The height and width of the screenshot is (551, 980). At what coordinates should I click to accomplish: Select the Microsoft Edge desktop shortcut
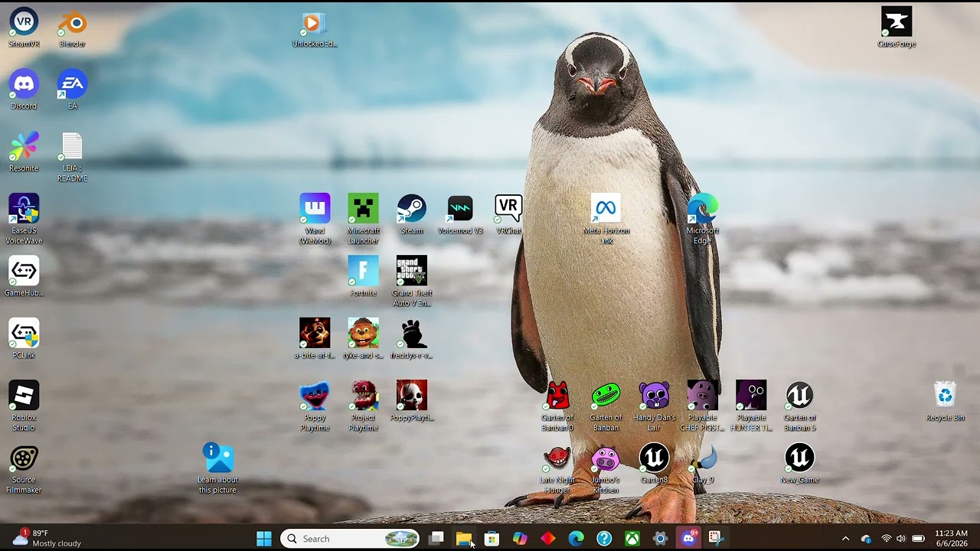pyautogui.click(x=702, y=220)
